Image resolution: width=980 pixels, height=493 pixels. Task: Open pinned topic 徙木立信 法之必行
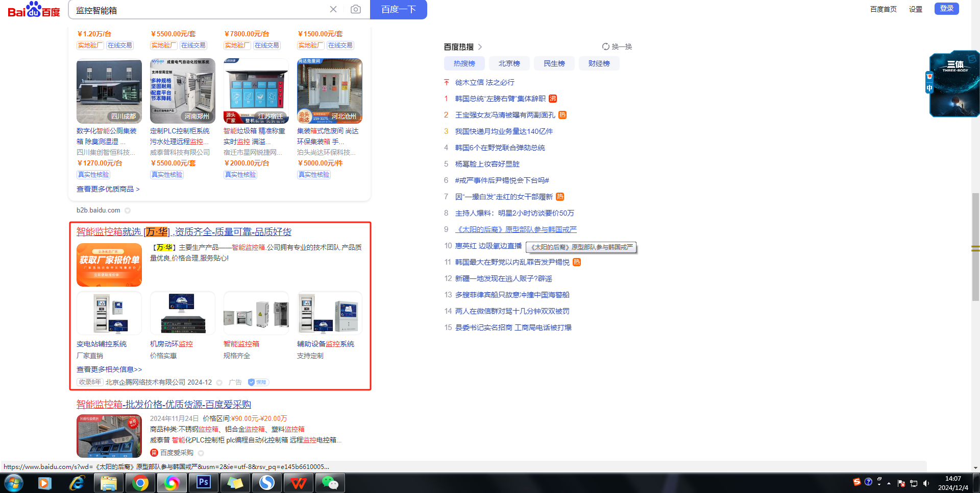click(485, 82)
